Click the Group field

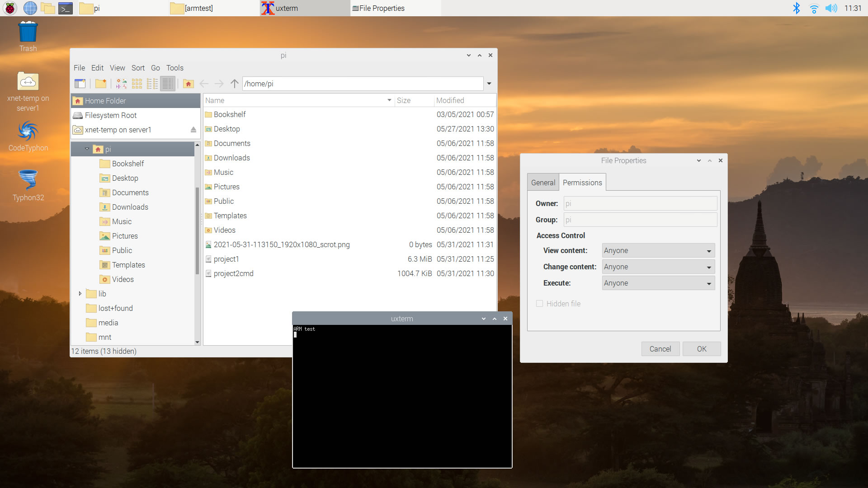tap(640, 220)
